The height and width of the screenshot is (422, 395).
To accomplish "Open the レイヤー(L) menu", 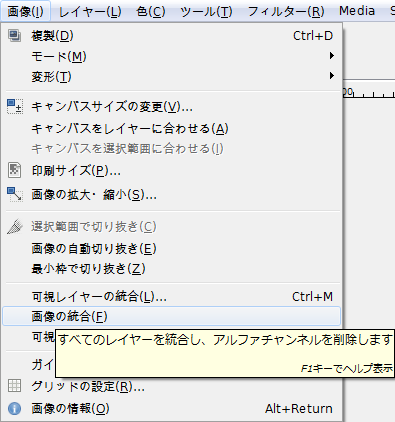I will pos(90,11).
